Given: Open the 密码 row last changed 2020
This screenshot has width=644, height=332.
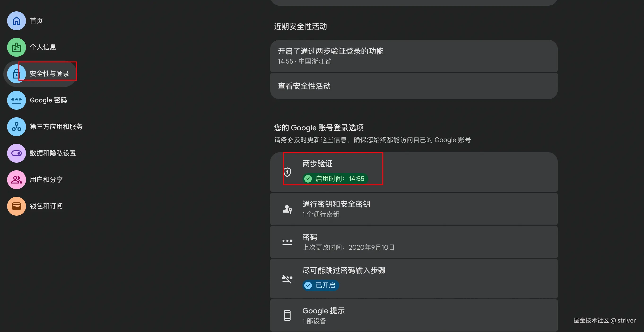Looking at the screenshot, I should (414, 242).
